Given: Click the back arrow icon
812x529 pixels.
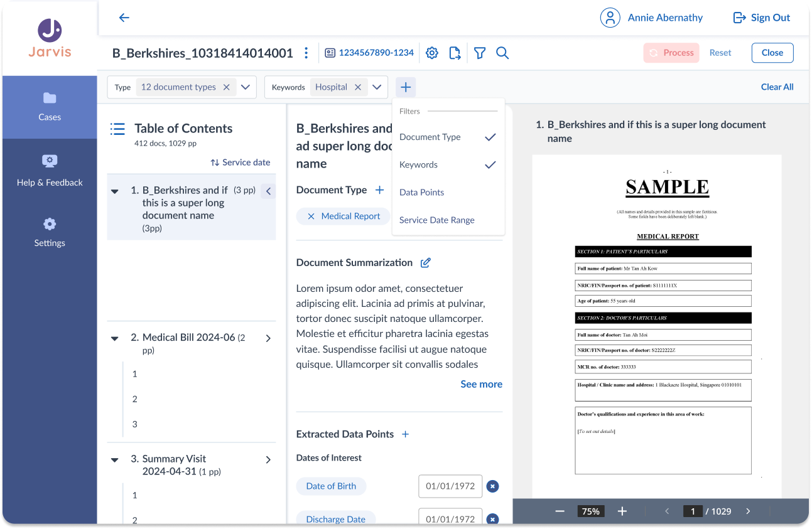Looking at the screenshot, I should 124,18.
